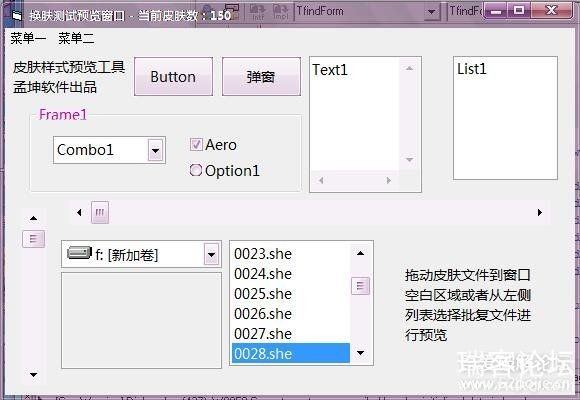Click the file list scroll down arrow

(x=360, y=353)
